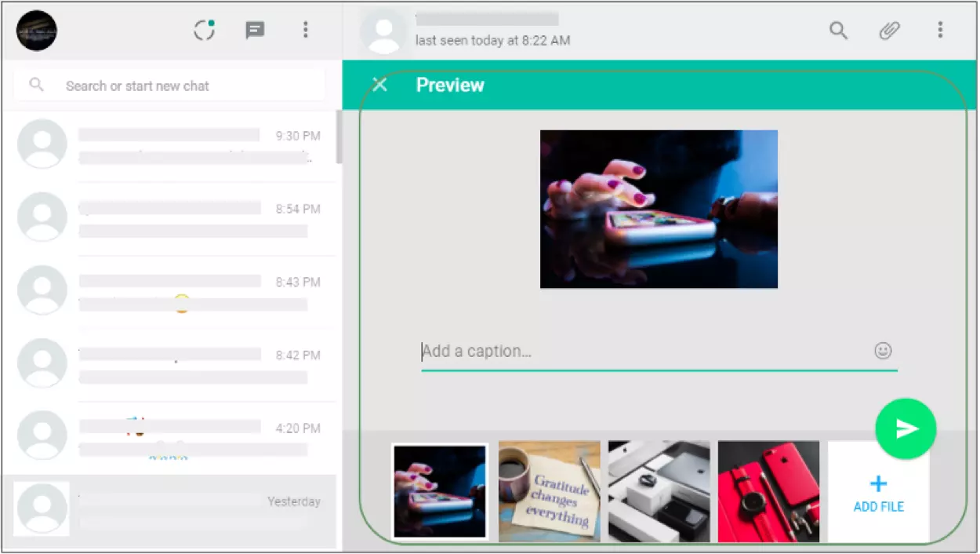
Task: Start a new chat using message icon
Action: [x=255, y=31]
